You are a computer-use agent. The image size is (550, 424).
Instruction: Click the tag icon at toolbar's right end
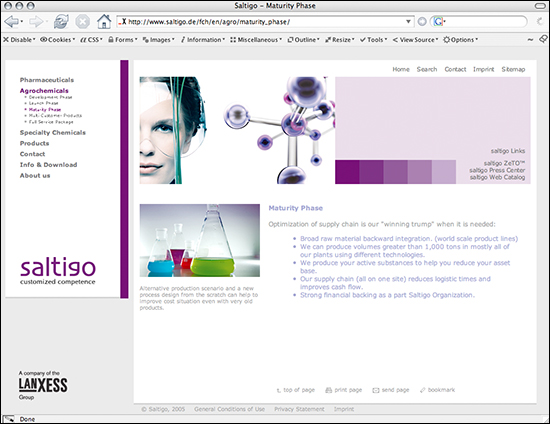[543, 39]
